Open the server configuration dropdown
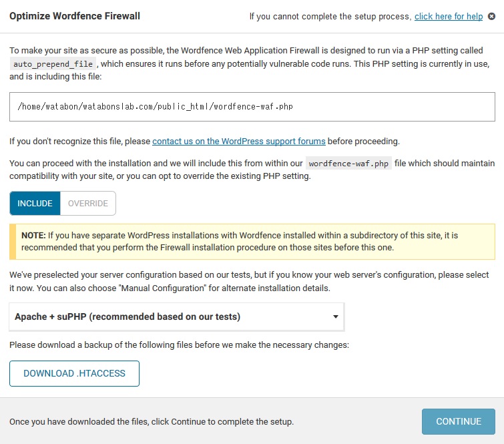This screenshot has width=504, height=444. point(176,316)
